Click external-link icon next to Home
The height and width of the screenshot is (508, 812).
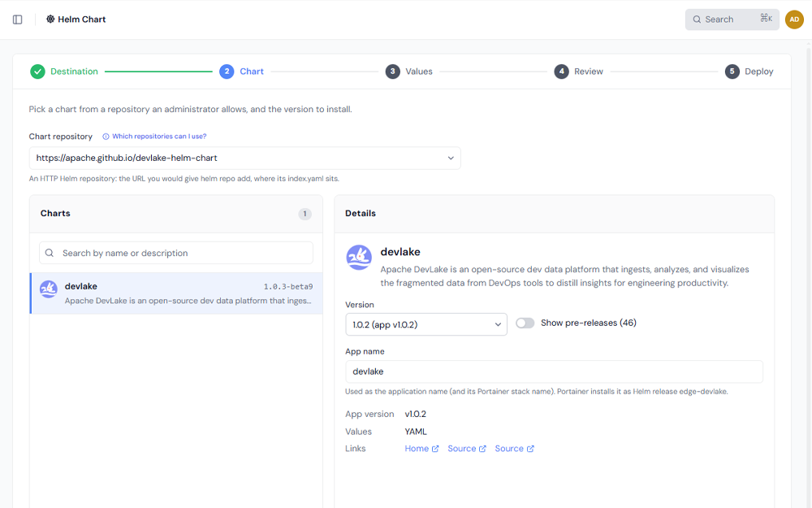pos(435,449)
